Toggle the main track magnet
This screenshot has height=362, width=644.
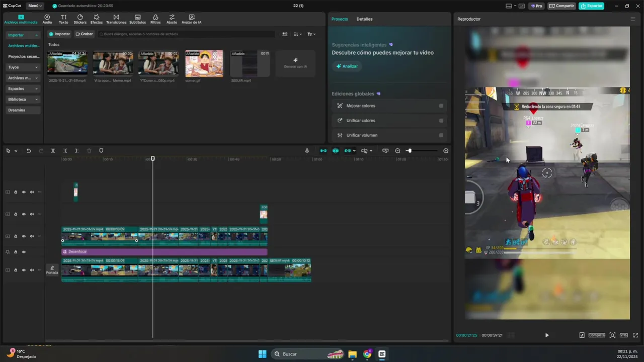[x=324, y=151]
